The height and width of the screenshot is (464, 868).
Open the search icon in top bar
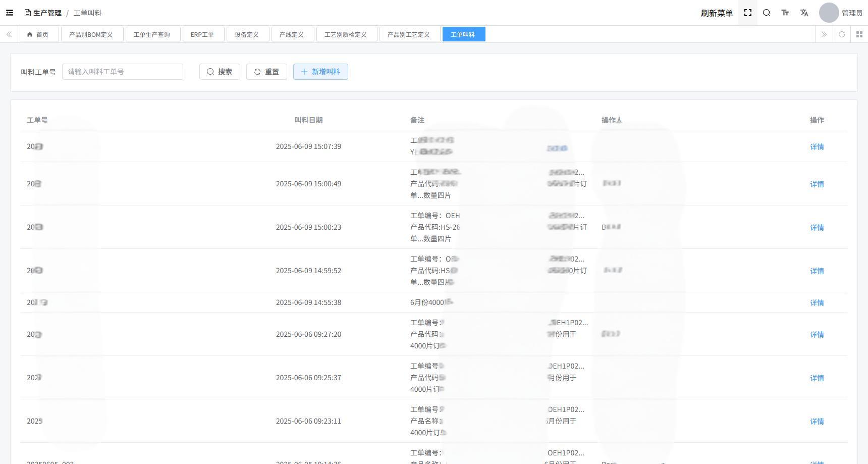[767, 13]
